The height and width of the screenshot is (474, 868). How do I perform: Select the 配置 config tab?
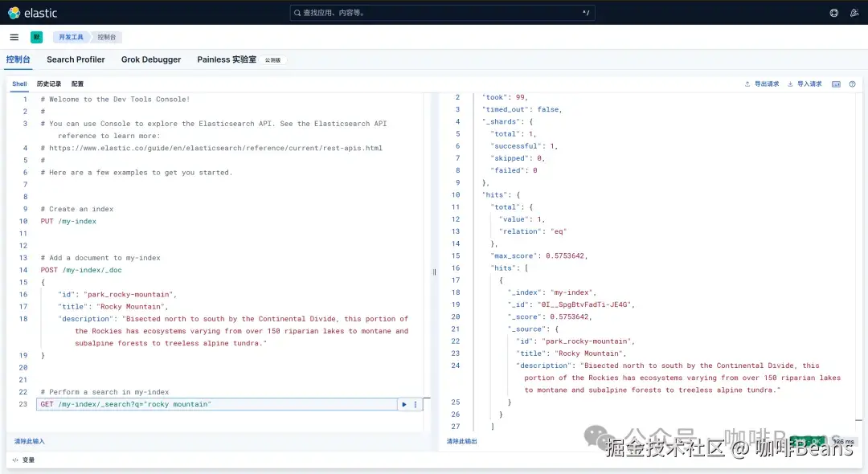(77, 84)
